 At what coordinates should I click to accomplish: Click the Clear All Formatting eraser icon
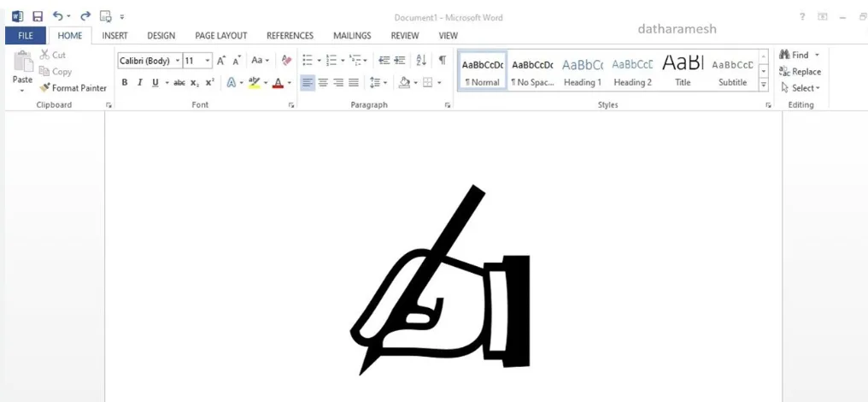[x=286, y=61]
